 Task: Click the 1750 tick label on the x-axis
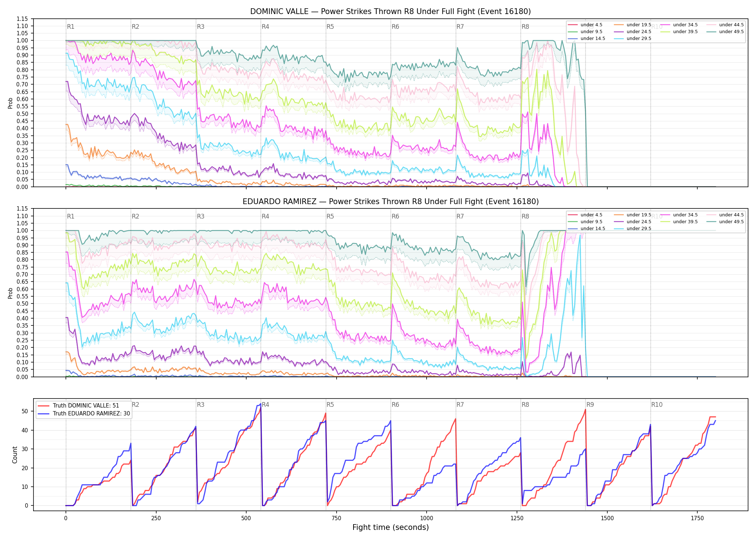coord(697,518)
